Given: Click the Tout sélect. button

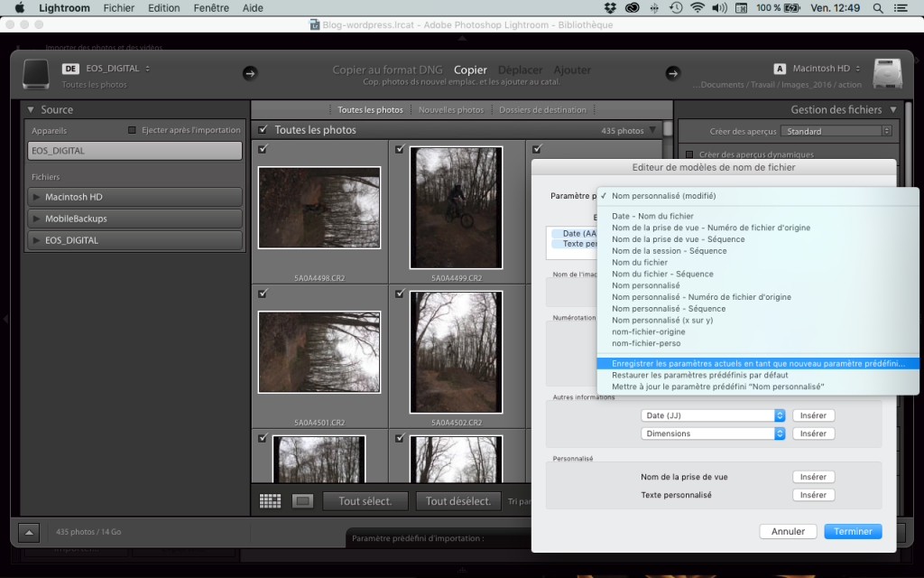Looking at the screenshot, I should tap(365, 501).
